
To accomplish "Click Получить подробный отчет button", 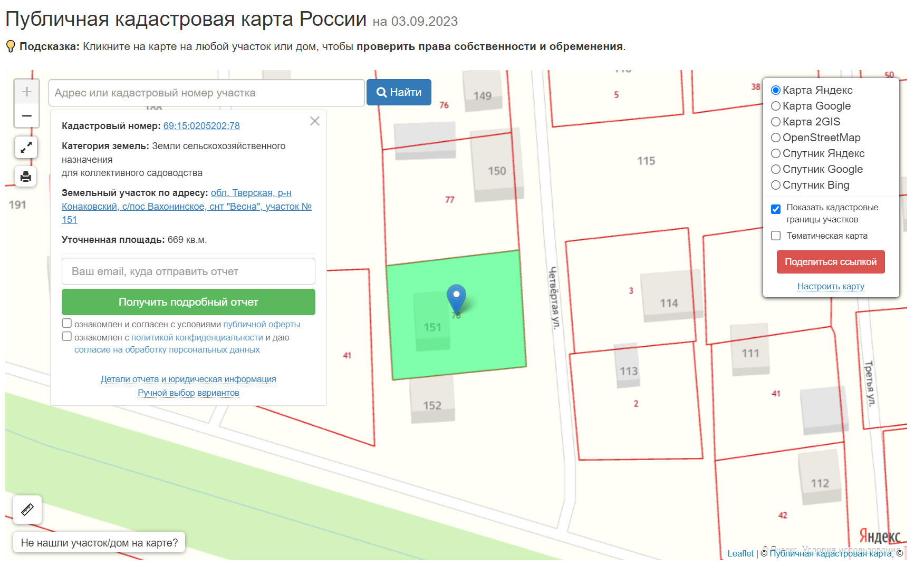I will (x=188, y=302).
